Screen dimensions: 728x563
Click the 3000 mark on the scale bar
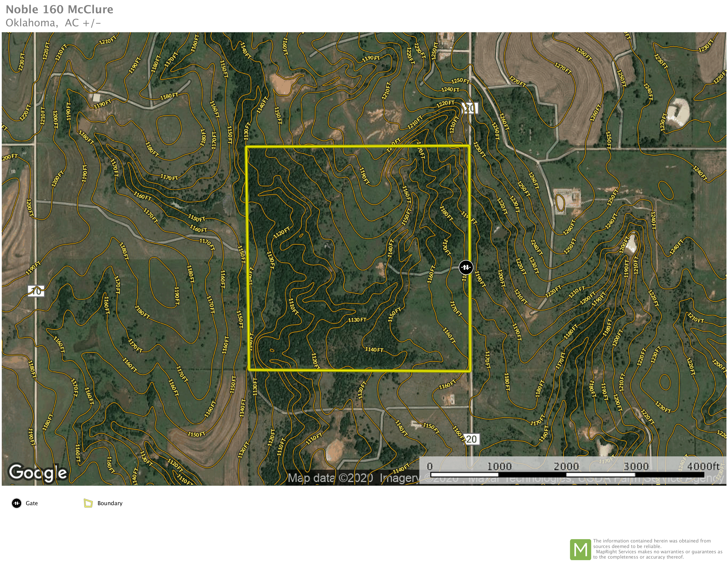[636, 466]
